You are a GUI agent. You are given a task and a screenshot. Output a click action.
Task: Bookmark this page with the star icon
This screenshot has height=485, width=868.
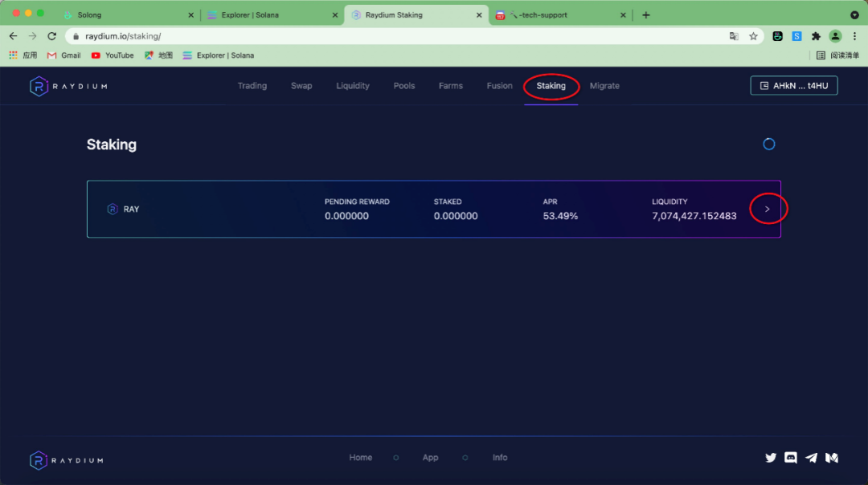[753, 36]
